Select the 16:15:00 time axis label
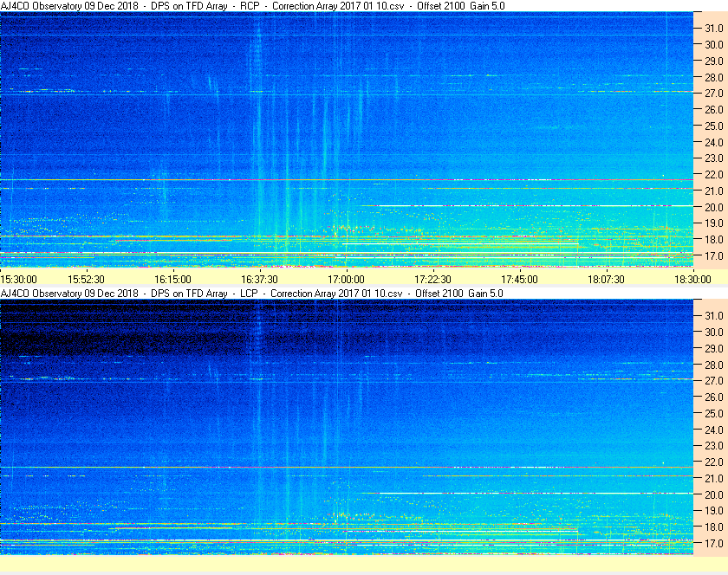The width and height of the screenshot is (728, 575). [172, 280]
